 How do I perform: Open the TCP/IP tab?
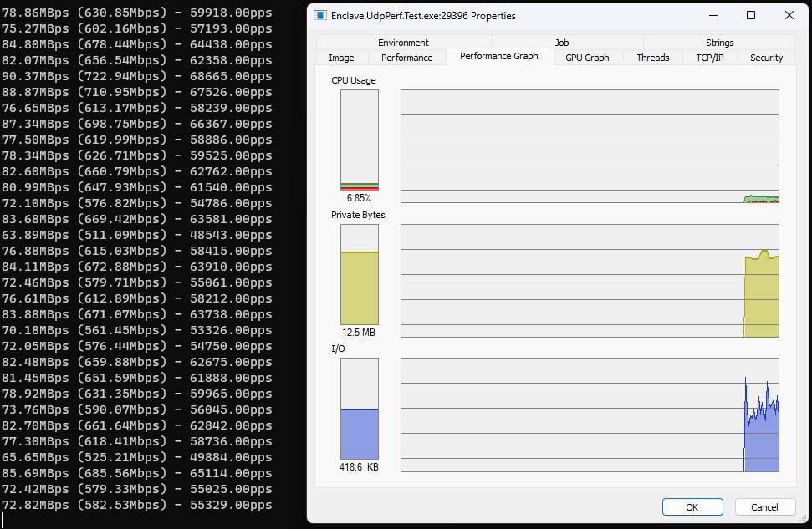click(x=709, y=58)
